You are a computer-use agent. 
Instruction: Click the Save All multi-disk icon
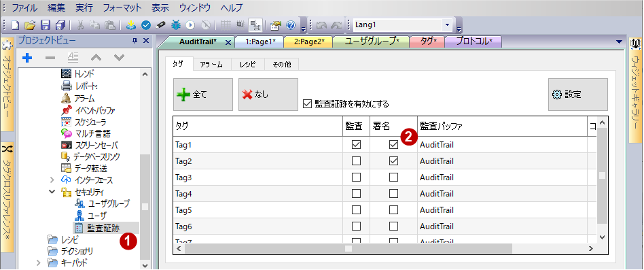[60, 25]
